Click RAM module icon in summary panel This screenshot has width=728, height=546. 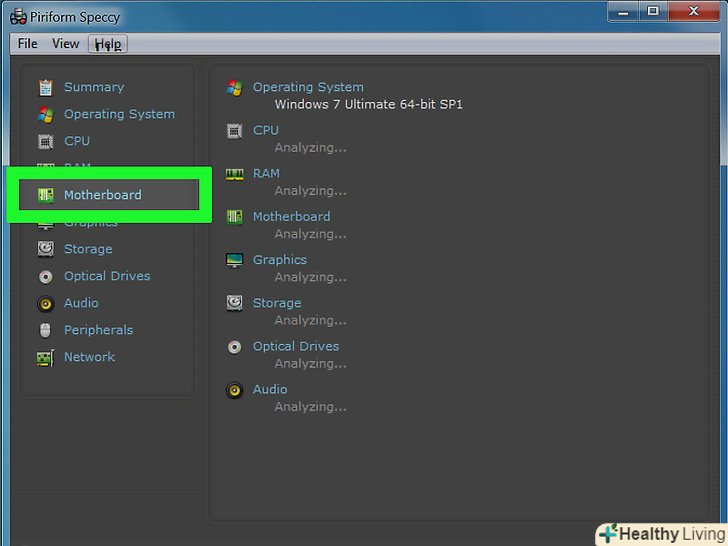tap(234, 174)
